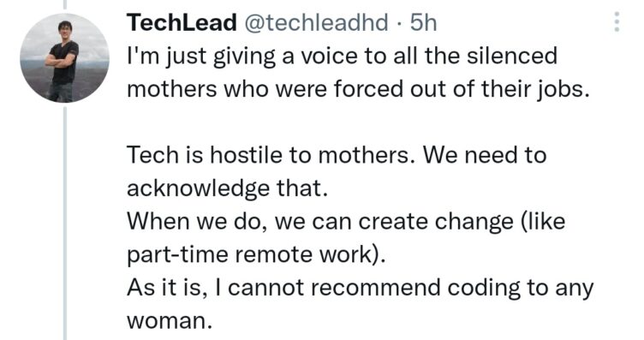644x340 pixels.
Task: Open TechLead's profile picture
Action: [x=64, y=58]
